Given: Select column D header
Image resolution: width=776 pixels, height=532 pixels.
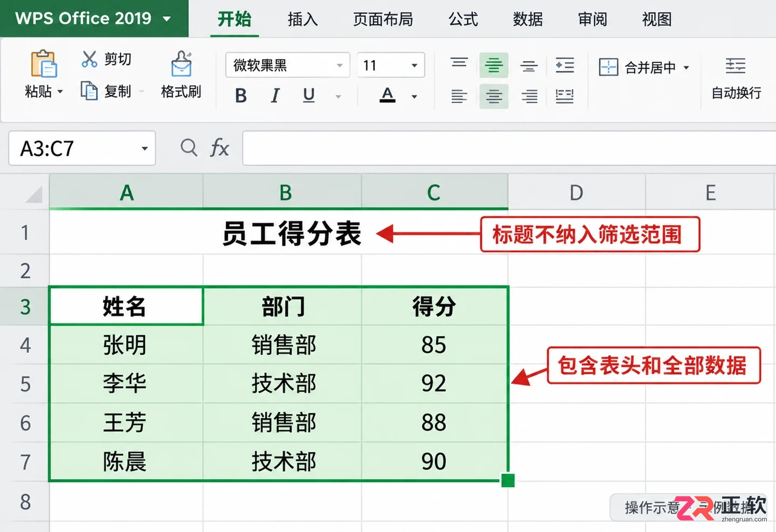Looking at the screenshot, I should [x=577, y=192].
